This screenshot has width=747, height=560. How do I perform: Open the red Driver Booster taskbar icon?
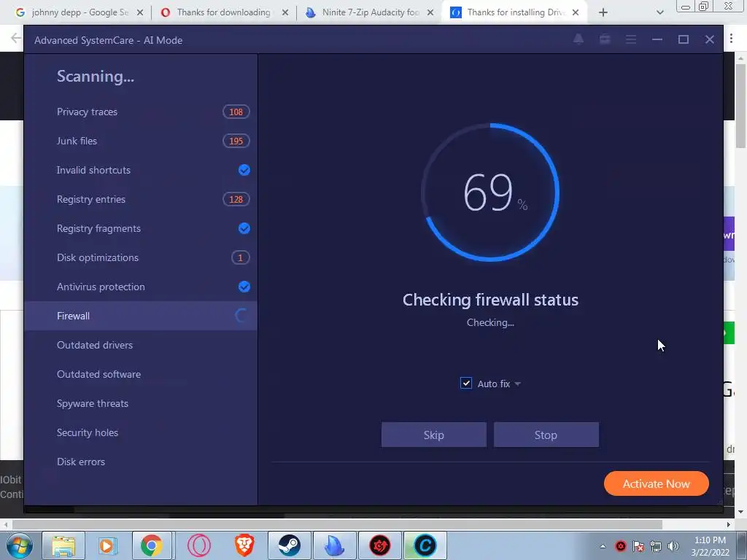coord(379,545)
